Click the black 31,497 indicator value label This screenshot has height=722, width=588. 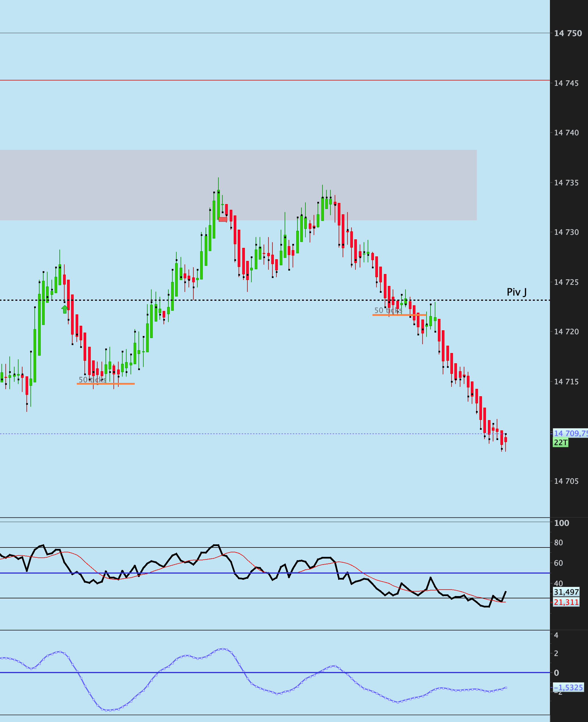[566, 592]
